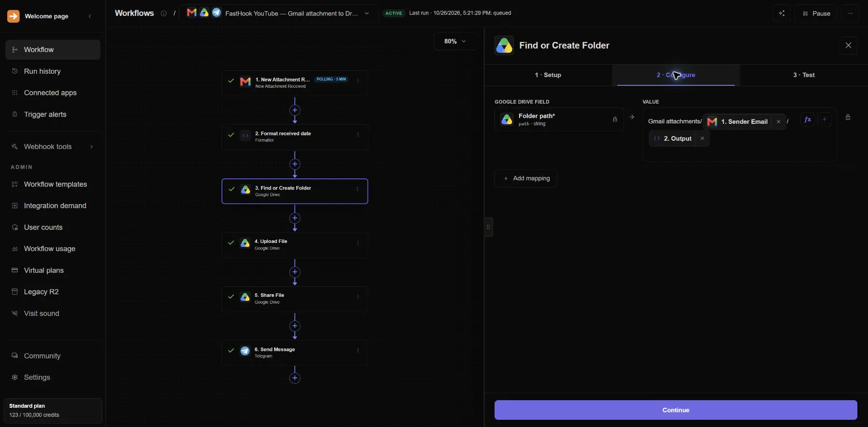Image resolution: width=868 pixels, height=427 pixels.
Task: Open Workflow templates admin page
Action: (53, 184)
